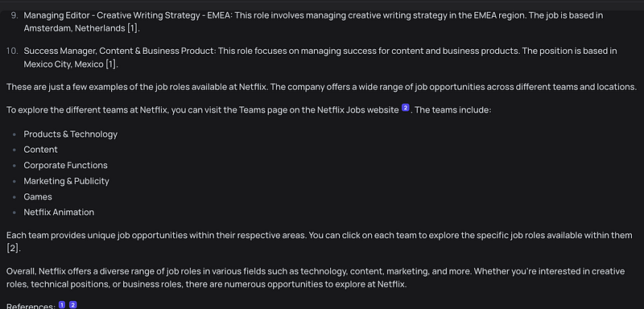Click the 'Overall, Netflix offers' summary paragraph

316,278
